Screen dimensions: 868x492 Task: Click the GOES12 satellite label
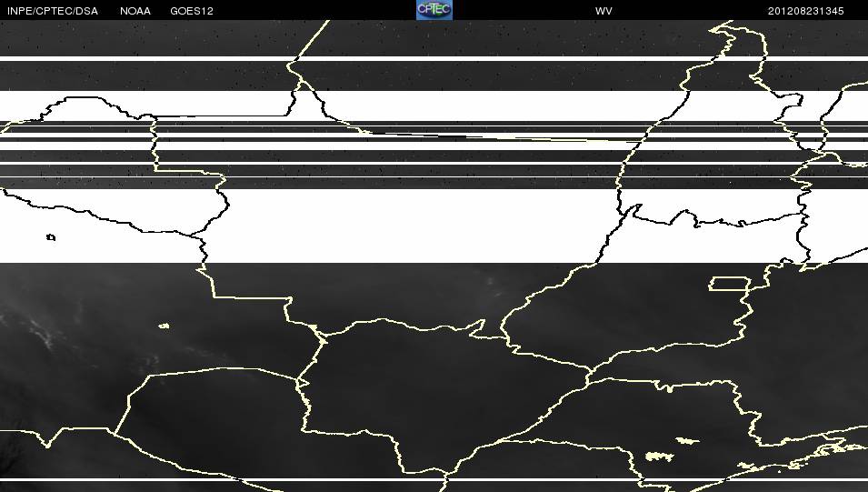(x=192, y=11)
